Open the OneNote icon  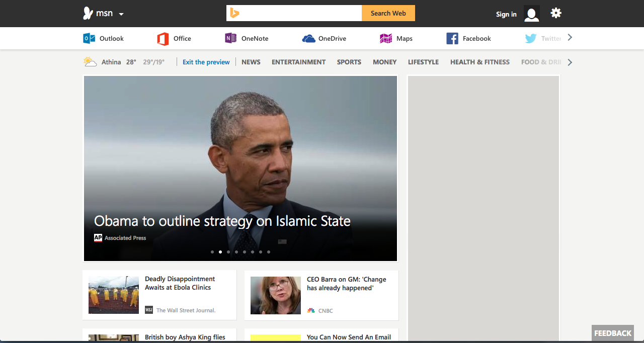coord(230,38)
